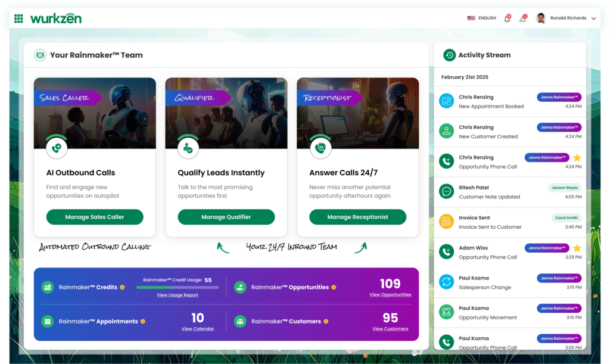Click the 95 customers count
The height and width of the screenshot is (364, 610).
pos(390,318)
